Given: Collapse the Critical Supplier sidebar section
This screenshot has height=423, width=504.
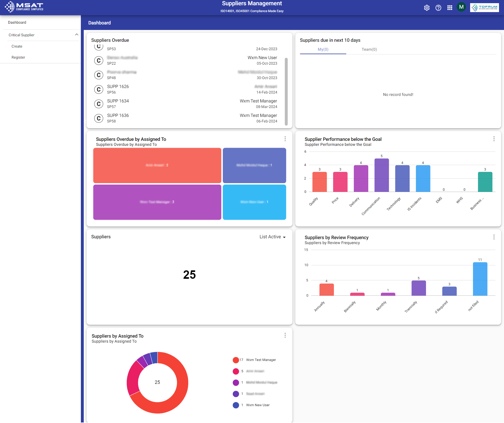Looking at the screenshot, I should tap(77, 35).
